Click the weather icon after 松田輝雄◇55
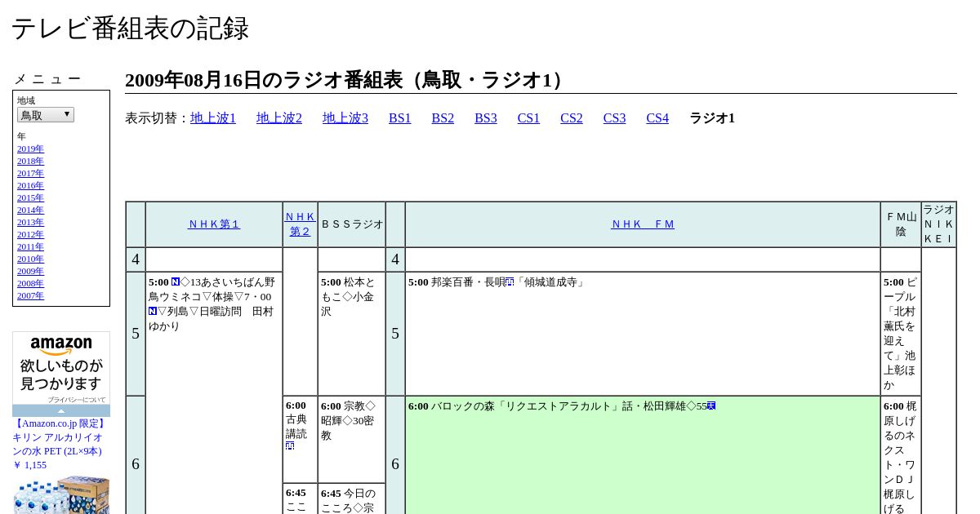The height and width of the screenshot is (514, 980). tap(711, 405)
